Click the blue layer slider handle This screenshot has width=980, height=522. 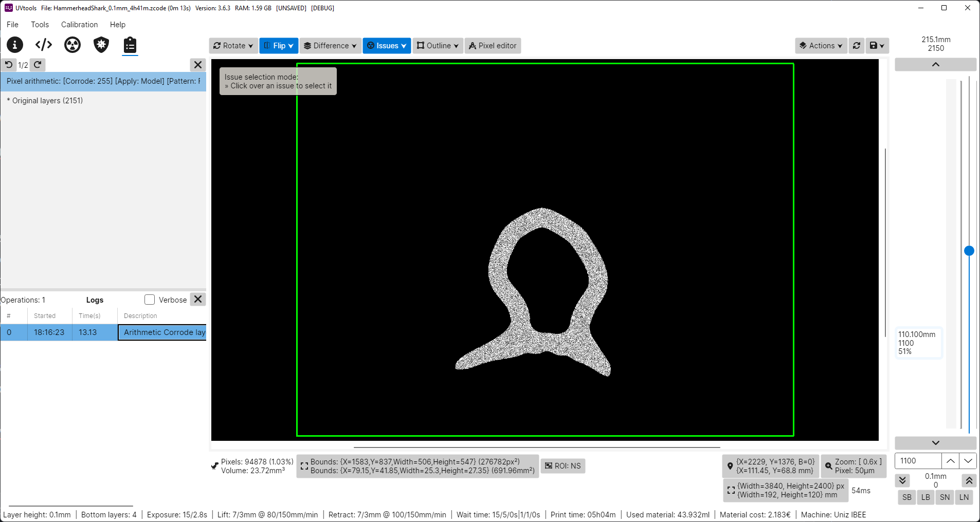tap(969, 251)
